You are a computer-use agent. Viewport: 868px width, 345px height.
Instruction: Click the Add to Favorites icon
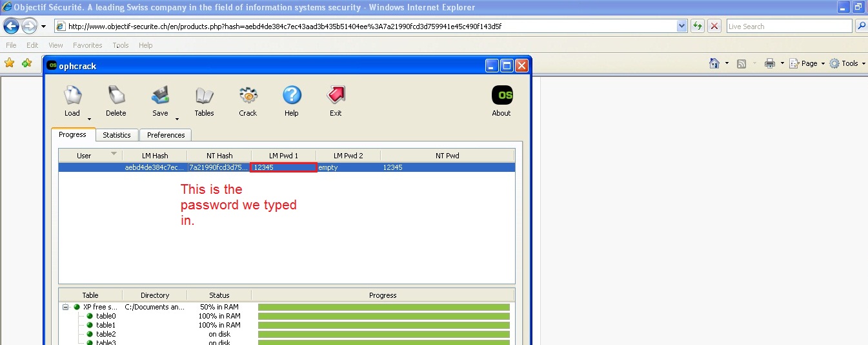(26, 63)
